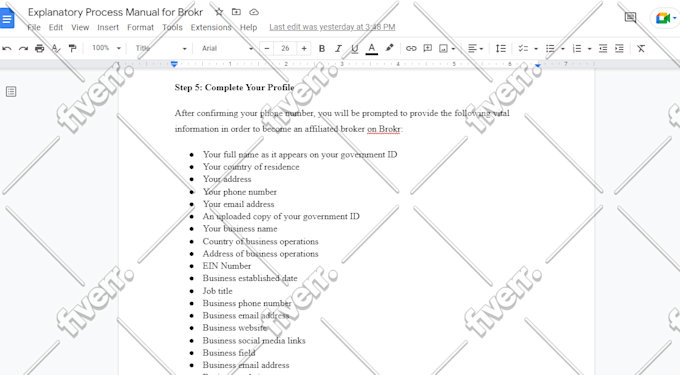Expand numbered list options arrow
The image size is (680, 375).
589,49
